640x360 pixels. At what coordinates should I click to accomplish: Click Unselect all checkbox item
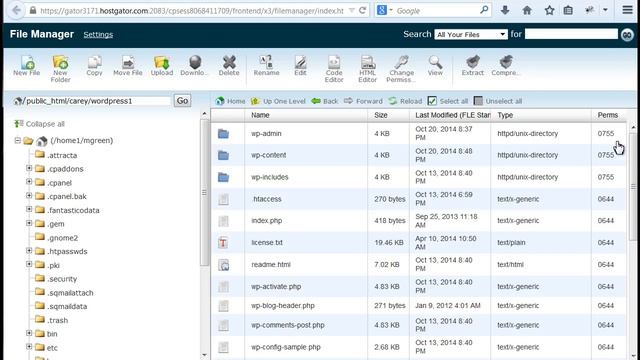tap(498, 101)
